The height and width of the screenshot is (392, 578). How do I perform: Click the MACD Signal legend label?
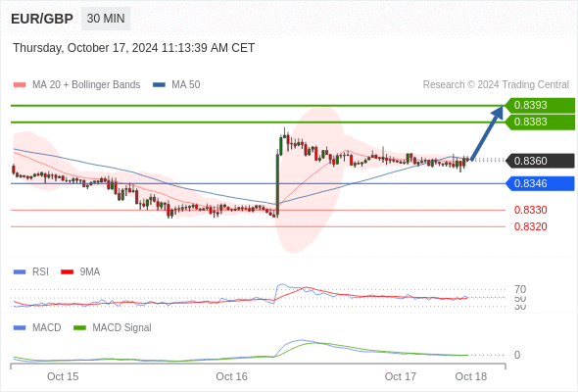122,327
